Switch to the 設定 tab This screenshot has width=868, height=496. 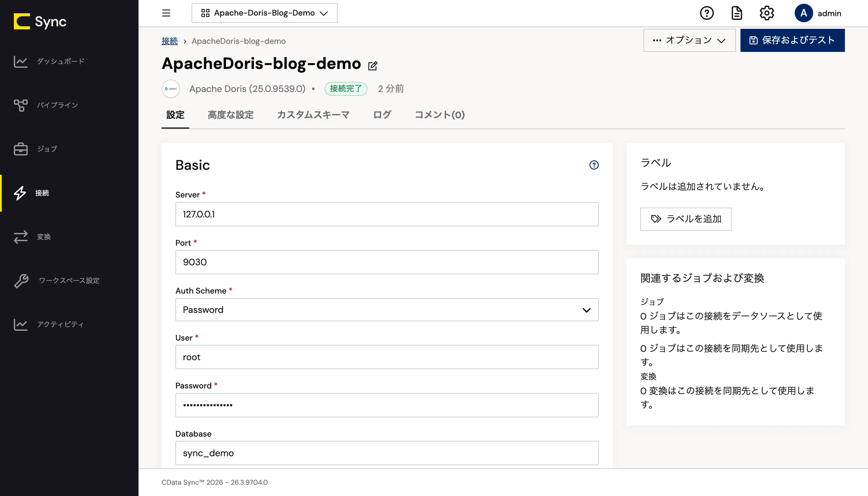tap(175, 115)
